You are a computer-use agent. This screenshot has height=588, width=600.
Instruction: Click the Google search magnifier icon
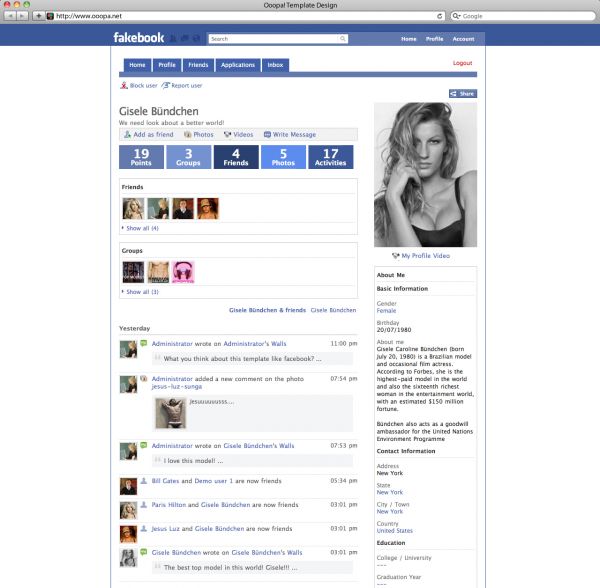[x=456, y=16]
